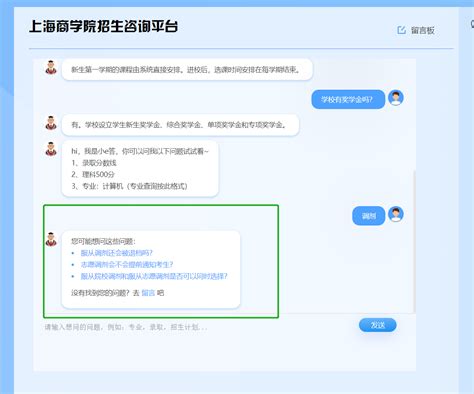Select the user bubble 学校有奖学金吗?

pyautogui.click(x=348, y=99)
